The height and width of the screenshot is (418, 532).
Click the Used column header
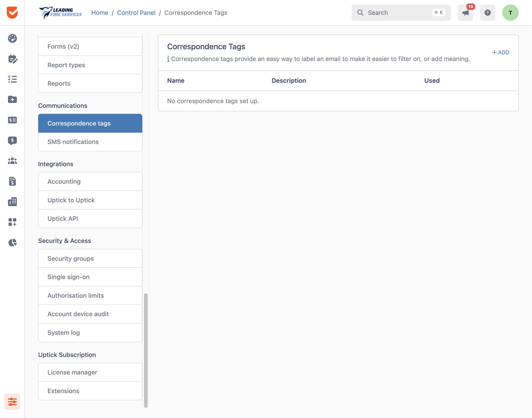point(432,81)
